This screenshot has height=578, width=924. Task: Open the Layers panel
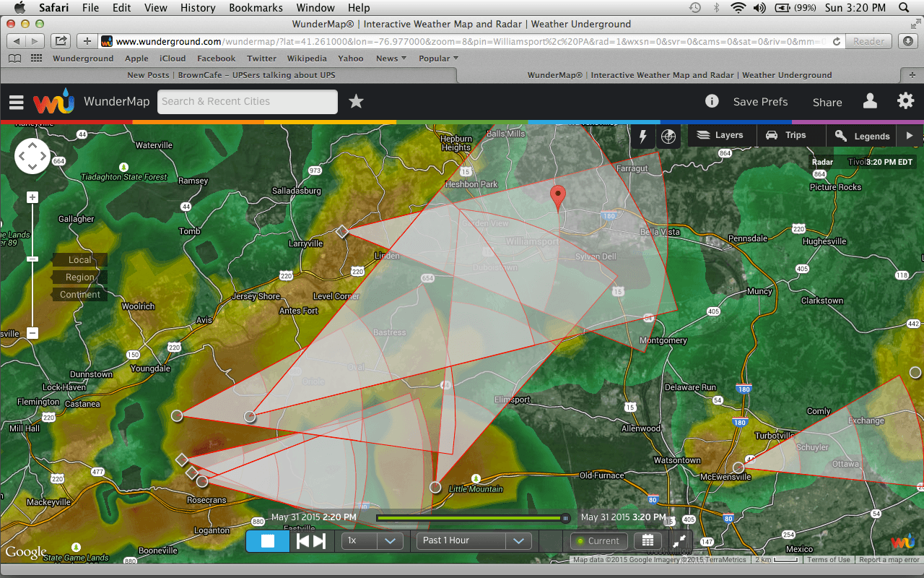[x=721, y=135]
